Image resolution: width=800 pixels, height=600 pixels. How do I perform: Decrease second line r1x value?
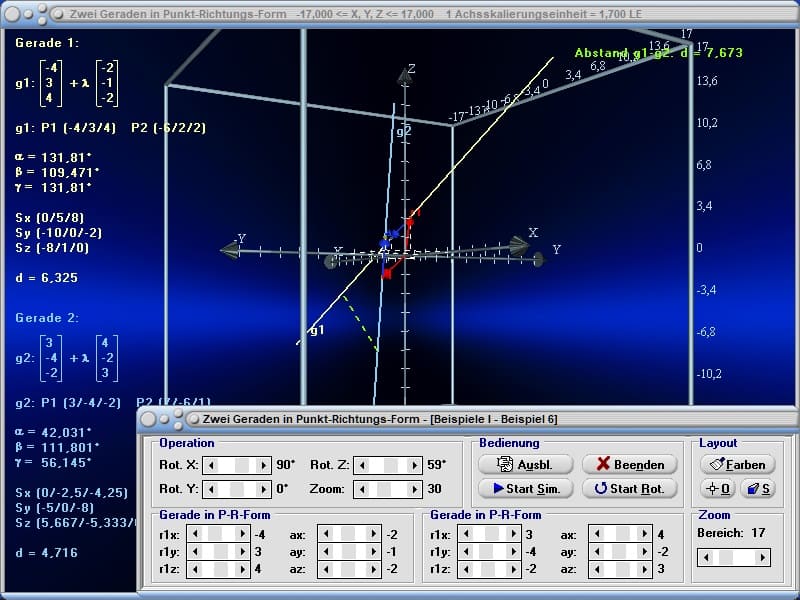tap(466, 534)
